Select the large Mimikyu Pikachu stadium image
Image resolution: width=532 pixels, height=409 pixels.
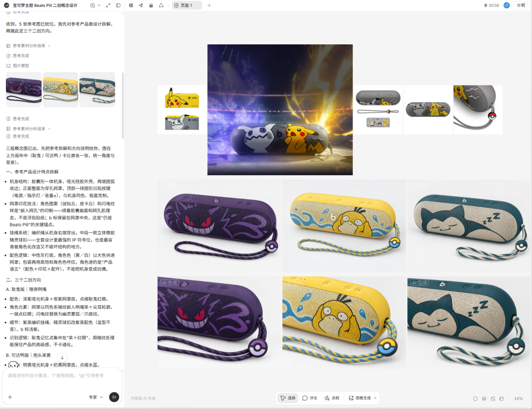click(280, 110)
